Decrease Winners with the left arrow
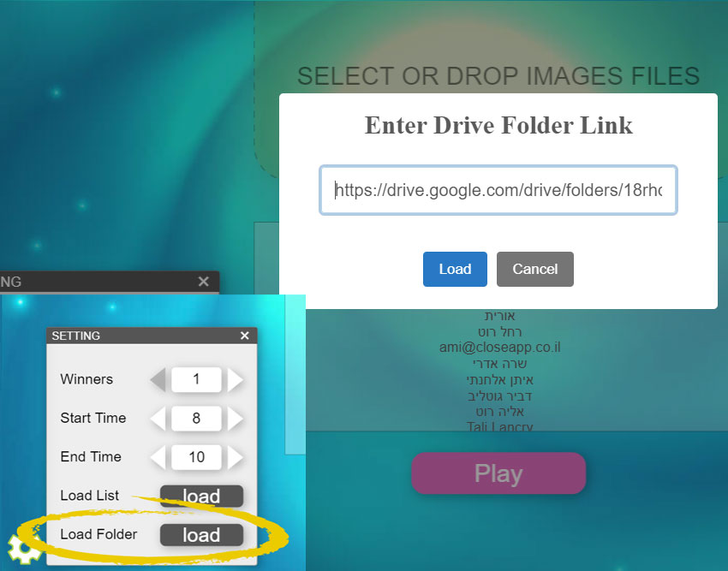The height and width of the screenshot is (571, 728). pos(158,379)
